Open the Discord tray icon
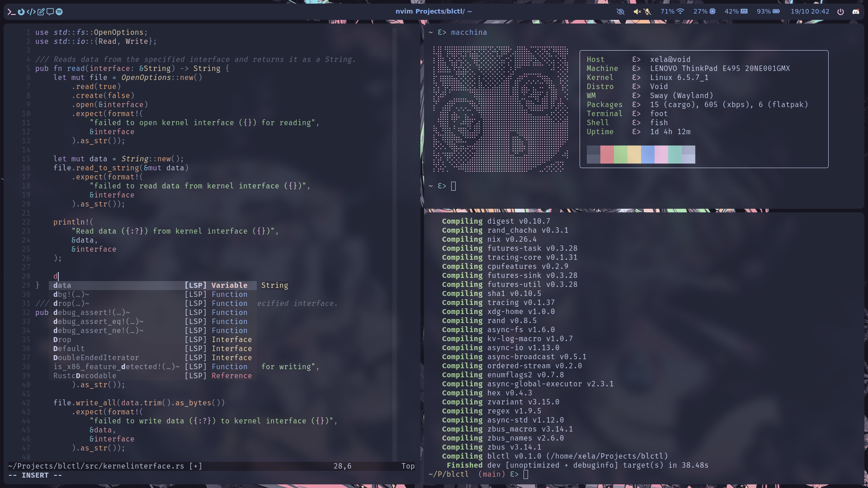This screenshot has height=488, width=868. tap(856, 12)
